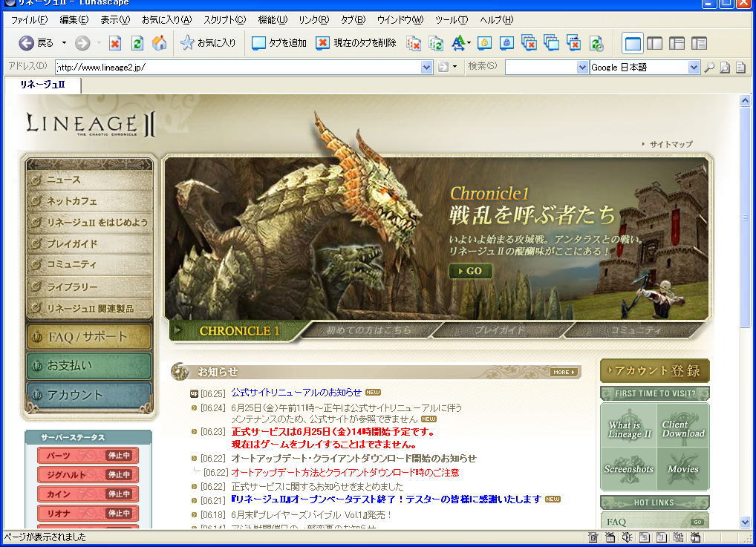Click the GO button on Chronicle1 banner

tap(470, 271)
